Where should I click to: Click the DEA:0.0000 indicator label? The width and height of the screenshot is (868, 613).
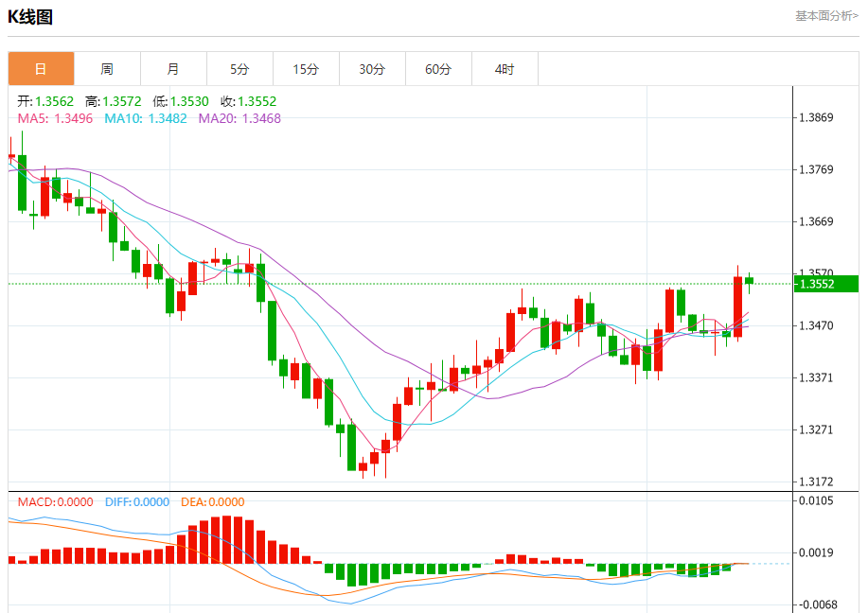coord(213,501)
